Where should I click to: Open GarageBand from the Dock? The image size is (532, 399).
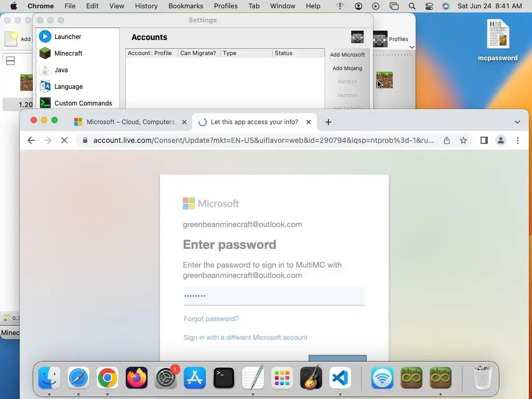point(311,378)
